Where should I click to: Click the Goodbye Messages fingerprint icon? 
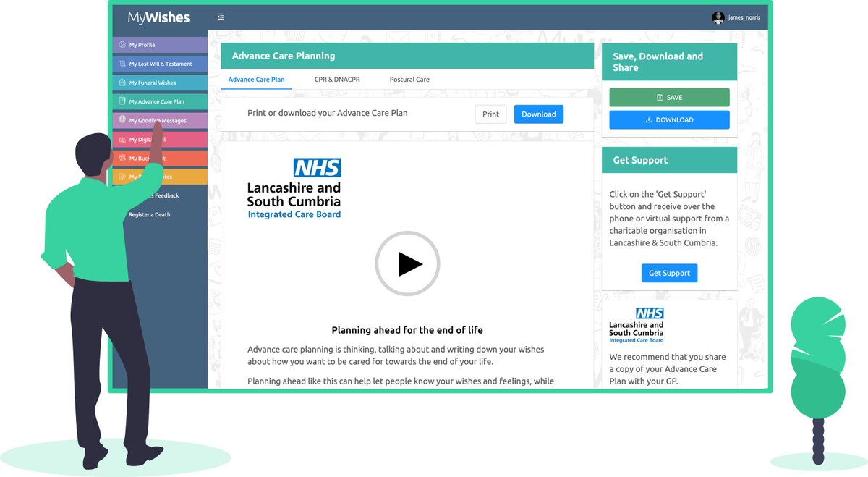click(x=122, y=120)
